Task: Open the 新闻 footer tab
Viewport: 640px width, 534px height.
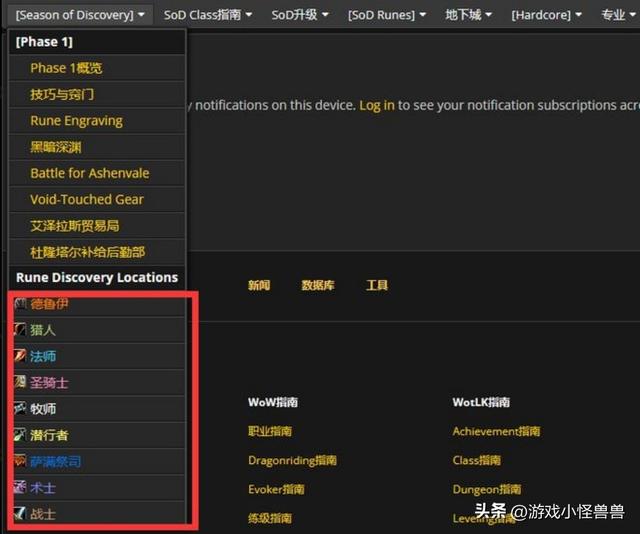Action: tap(259, 285)
